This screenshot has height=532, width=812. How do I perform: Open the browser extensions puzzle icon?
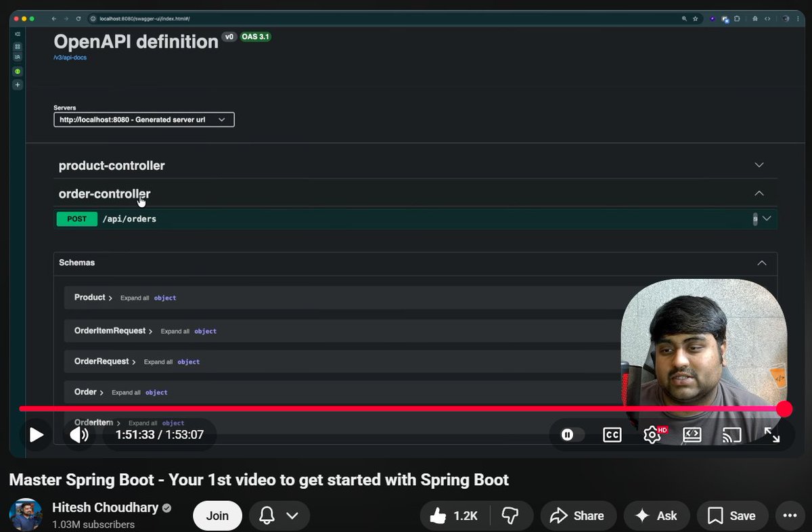click(x=737, y=19)
